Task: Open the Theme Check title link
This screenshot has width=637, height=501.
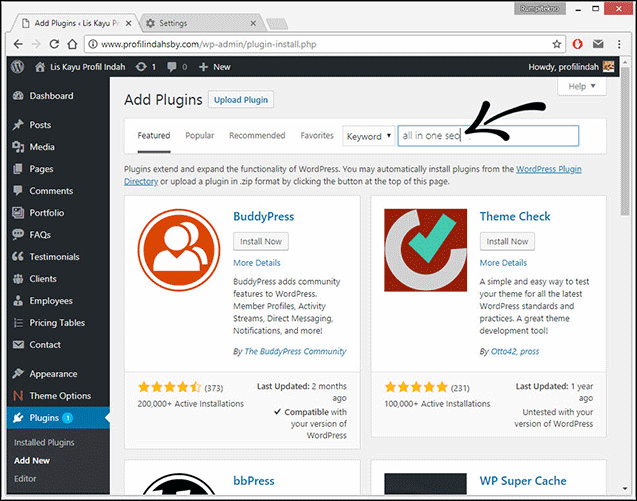Action: tap(515, 217)
